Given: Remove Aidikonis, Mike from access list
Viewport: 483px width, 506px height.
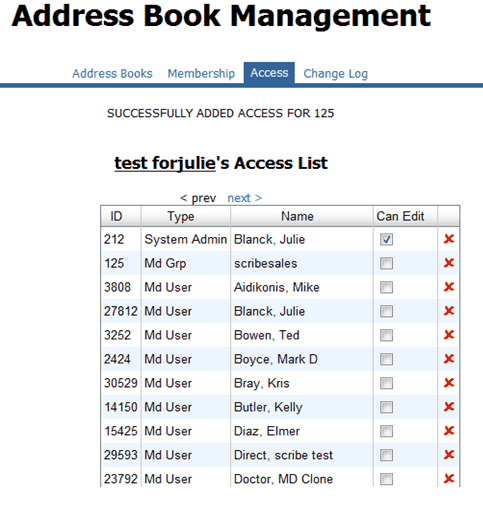Looking at the screenshot, I should [x=449, y=287].
